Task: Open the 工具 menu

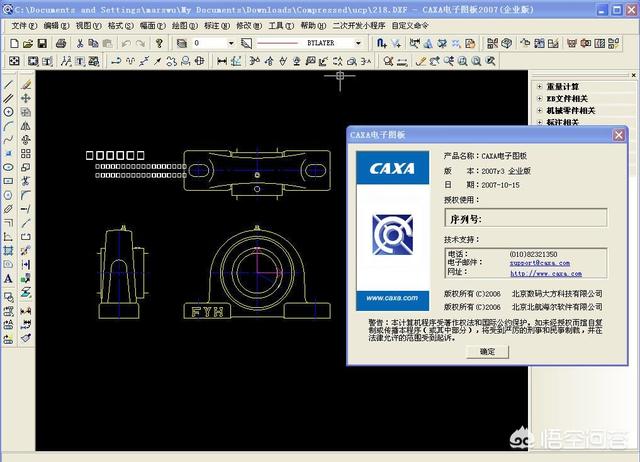Action: (x=281, y=26)
